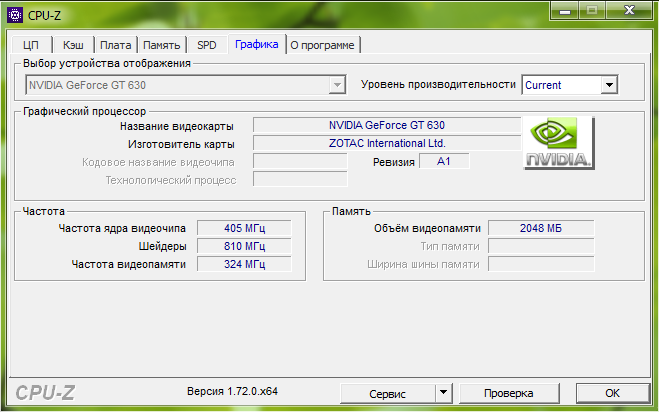Click the Шейдеры label
This screenshot has width=659, height=412.
pyautogui.click(x=162, y=246)
